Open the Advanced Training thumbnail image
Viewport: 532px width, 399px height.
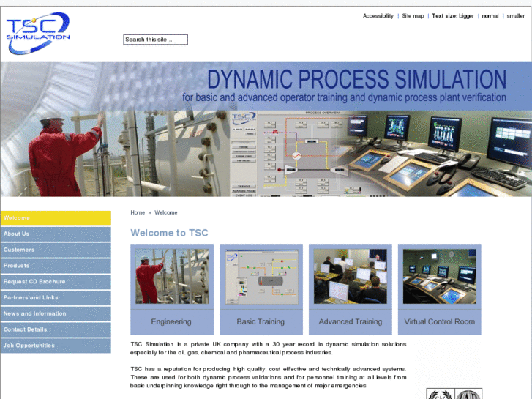click(x=350, y=276)
